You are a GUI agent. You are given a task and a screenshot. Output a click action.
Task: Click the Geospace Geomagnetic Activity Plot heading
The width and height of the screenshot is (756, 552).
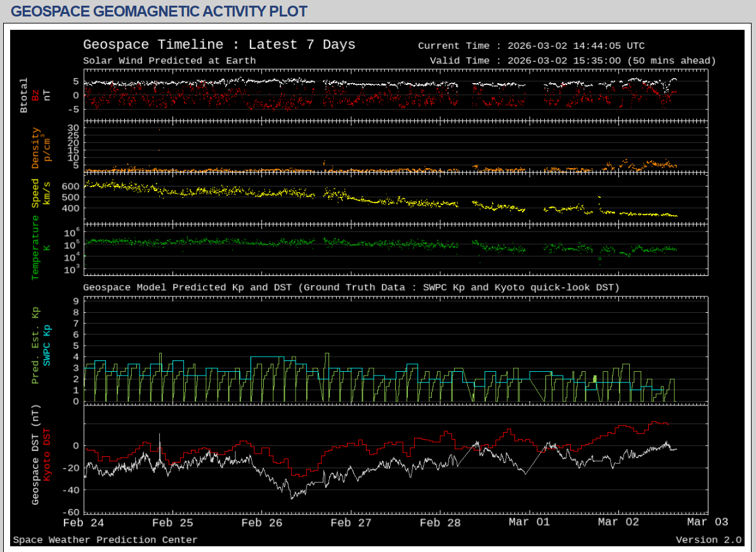[159, 11]
